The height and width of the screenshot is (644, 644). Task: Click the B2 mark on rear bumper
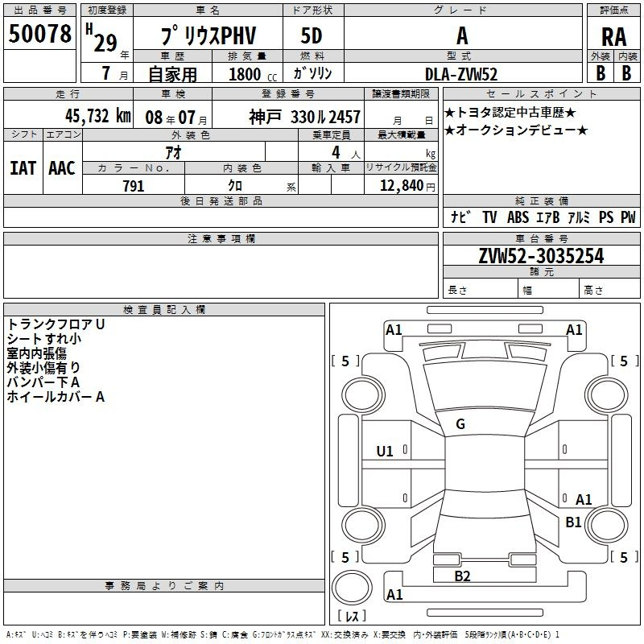click(x=462, y=576)
